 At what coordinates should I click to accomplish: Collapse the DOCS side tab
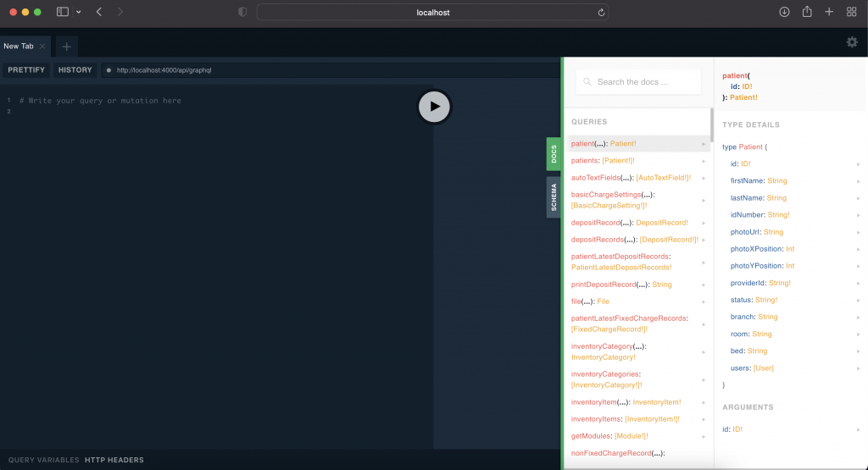(554, 154)
